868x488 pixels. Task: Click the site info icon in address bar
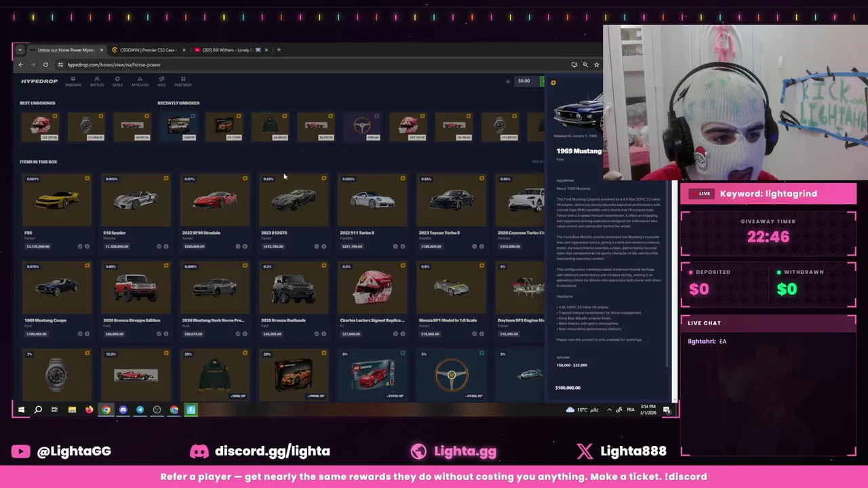coord(60,64)
